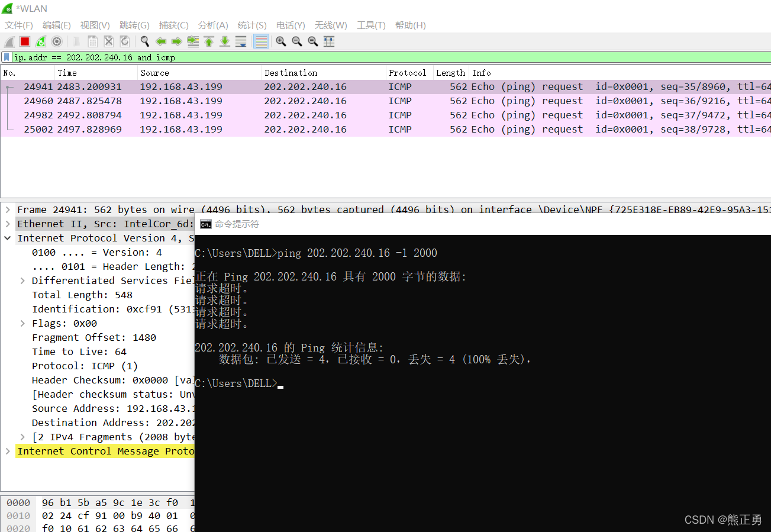Select packet number 24941 row

tap(385, 87)
